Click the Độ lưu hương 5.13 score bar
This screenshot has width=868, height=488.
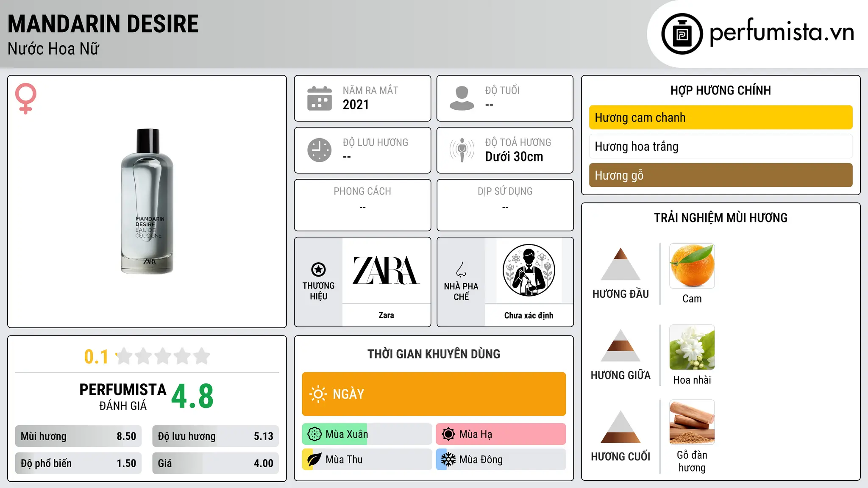(x=216, y=436)
